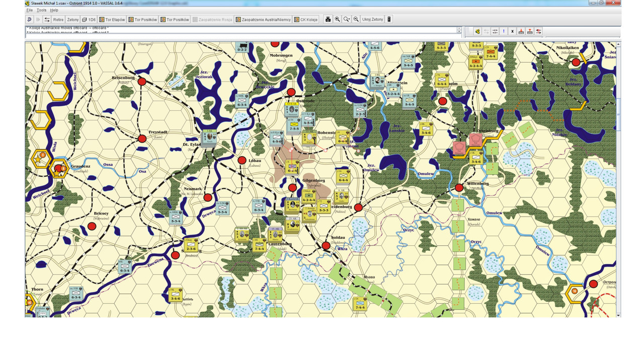This screenshot has height=357, width=644.
Task: Open the Tor Etapów track
Action: (x=112, y=20)
